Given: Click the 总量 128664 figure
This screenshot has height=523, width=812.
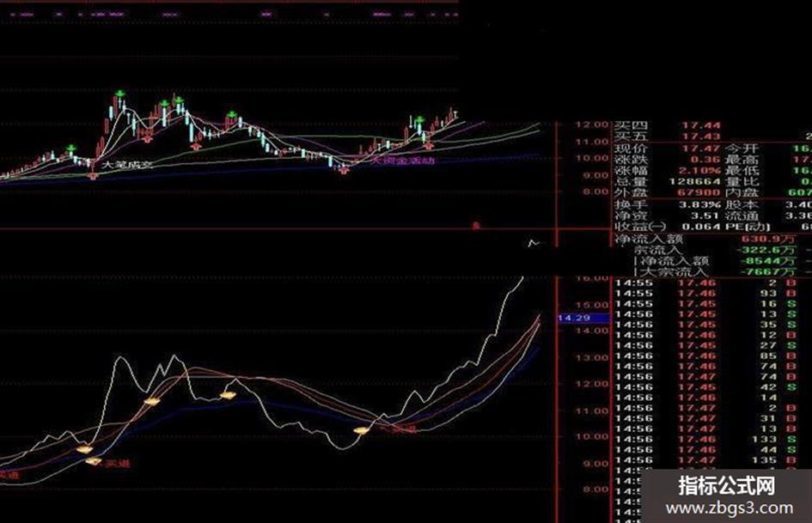Looking at the screenshot, I should coord(694,182).
